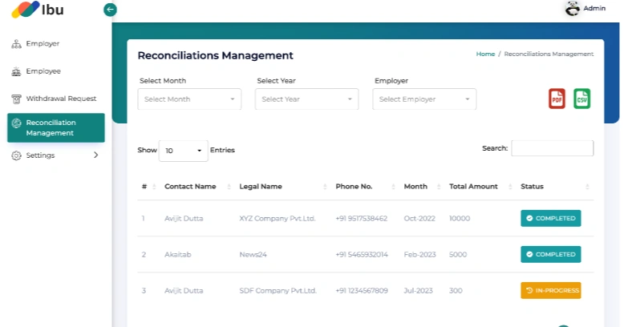The height and width of the screenshot is (327, 644).
Task: Open the Select Year dropdown
Action: pos(306,99)
